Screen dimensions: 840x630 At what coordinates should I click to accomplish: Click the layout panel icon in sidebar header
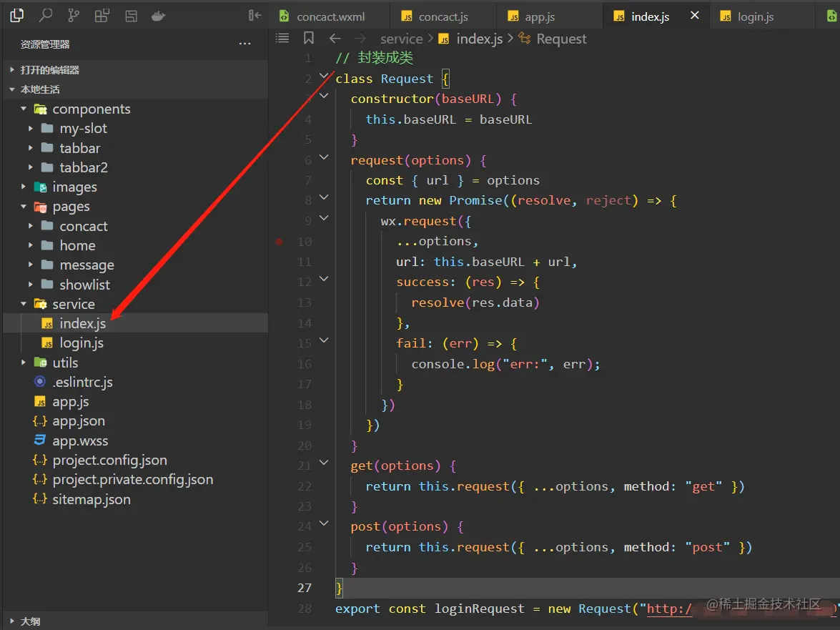pyautogui.click(x=132, y=16)
